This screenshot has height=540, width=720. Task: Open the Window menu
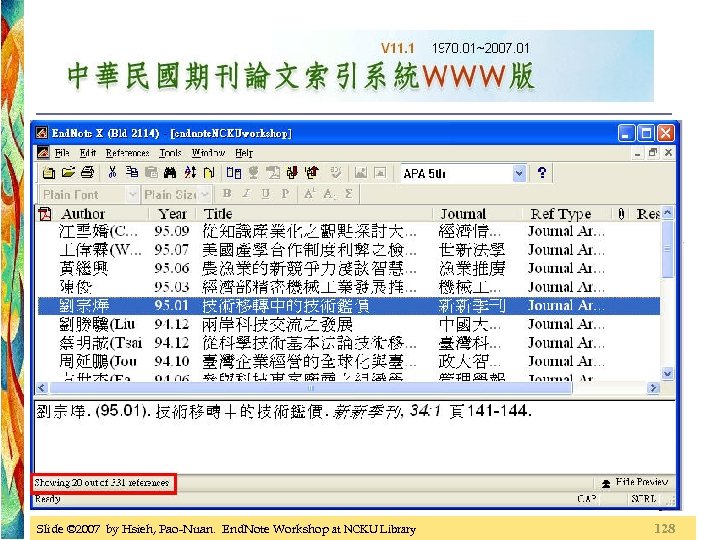(x=208, y=153)
